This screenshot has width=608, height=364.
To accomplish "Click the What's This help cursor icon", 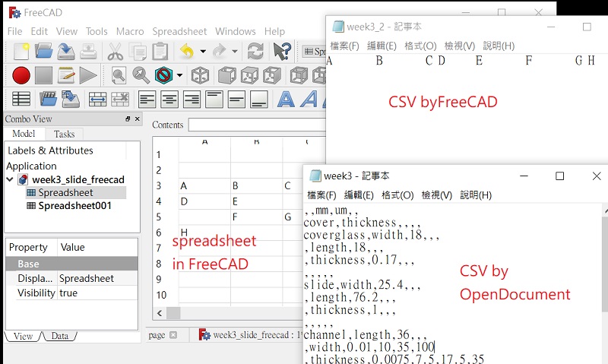I will point(282,51).
